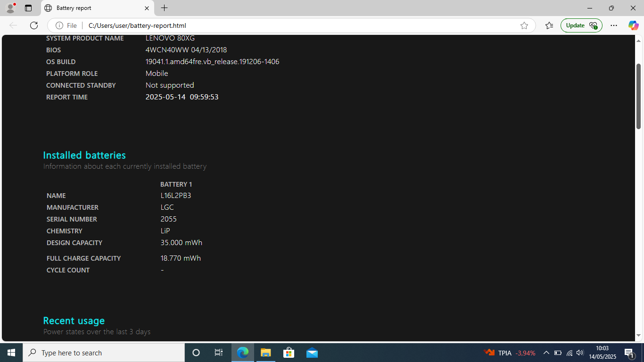Open volume speaker tray icon

(x=580, y=353)
